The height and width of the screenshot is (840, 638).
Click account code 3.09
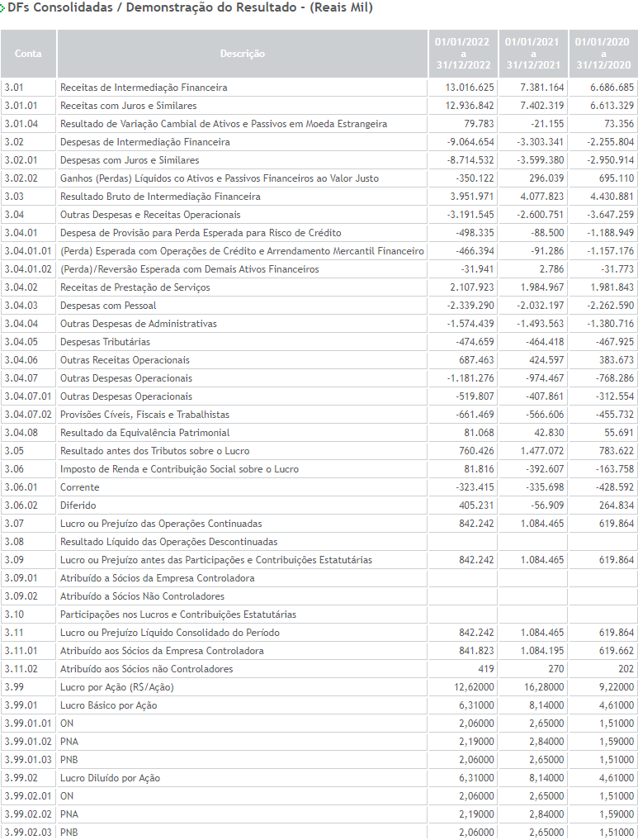tap(14, 561)
